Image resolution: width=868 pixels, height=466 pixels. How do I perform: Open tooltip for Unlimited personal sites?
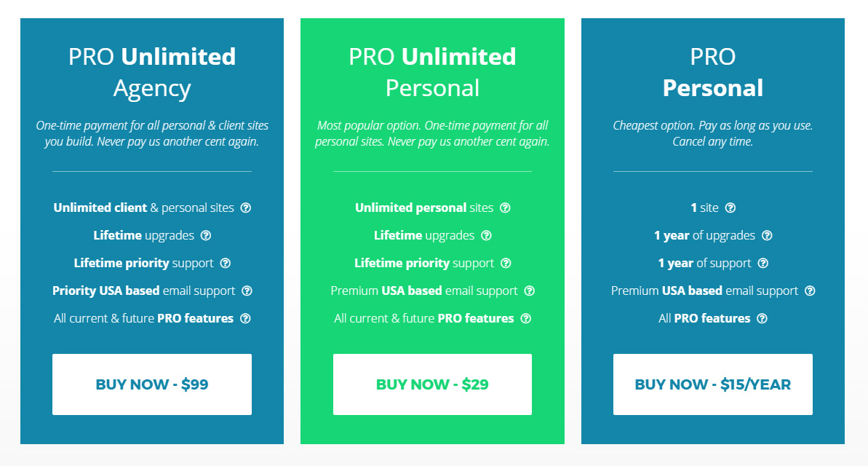click(506, 208)
